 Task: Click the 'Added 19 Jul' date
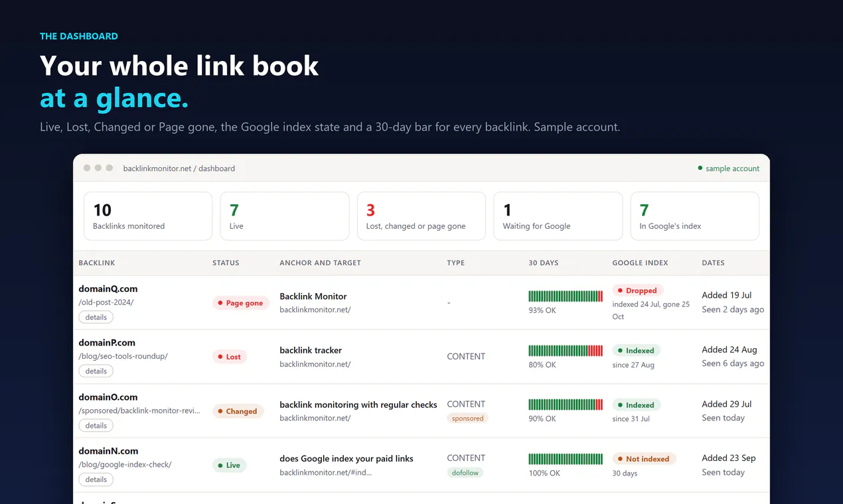pos(727,295)
